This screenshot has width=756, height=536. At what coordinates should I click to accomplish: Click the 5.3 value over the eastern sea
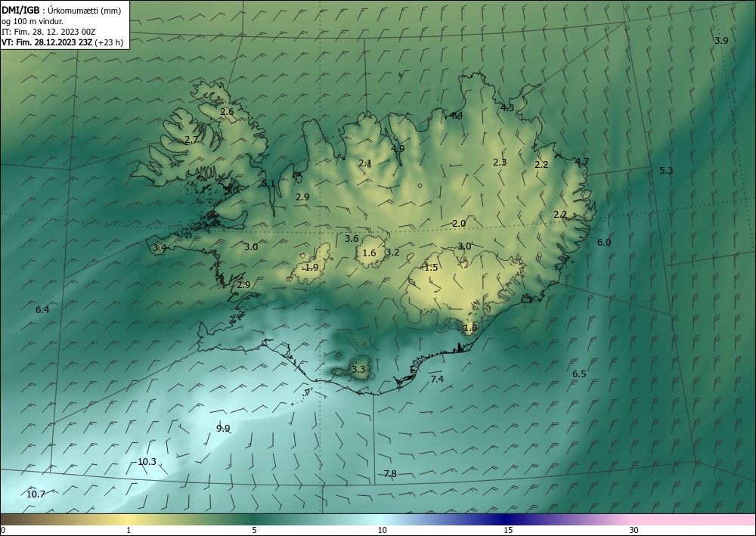[x=666, y=171]
